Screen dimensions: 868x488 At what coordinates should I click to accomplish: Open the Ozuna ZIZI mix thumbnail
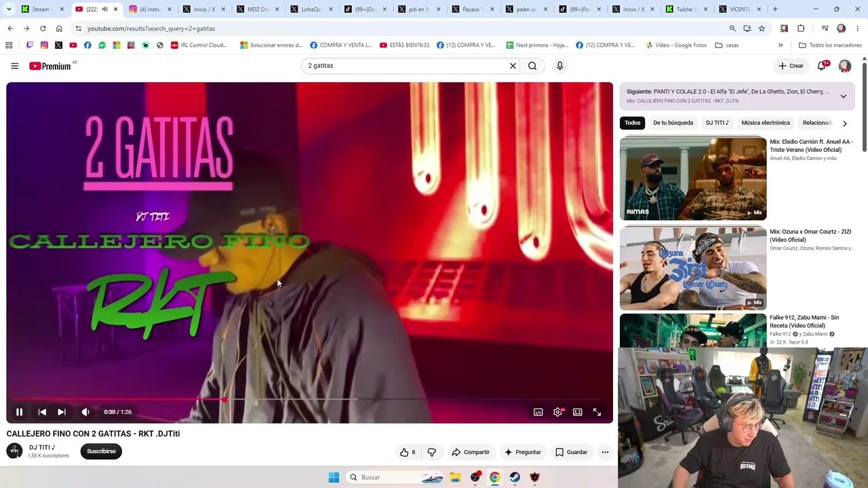click(x=693, y=268)
